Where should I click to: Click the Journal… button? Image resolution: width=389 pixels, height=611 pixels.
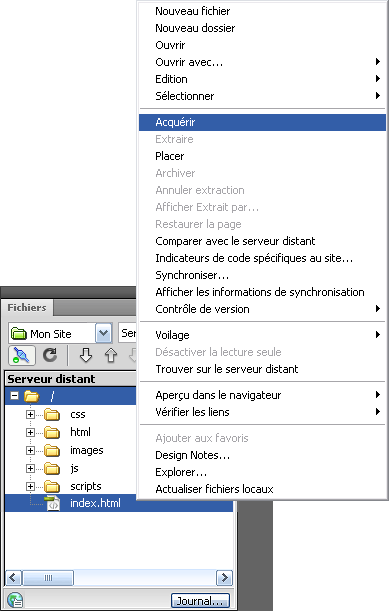200,600
